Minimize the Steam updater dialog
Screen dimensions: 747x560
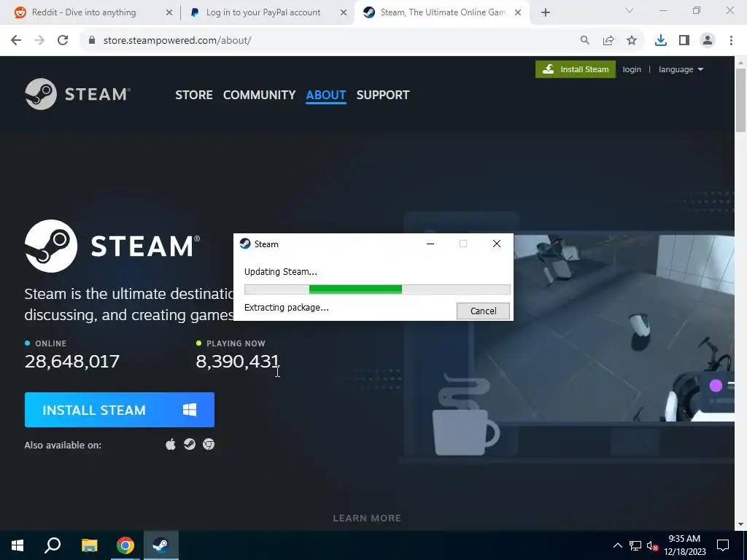pos(430,244)
